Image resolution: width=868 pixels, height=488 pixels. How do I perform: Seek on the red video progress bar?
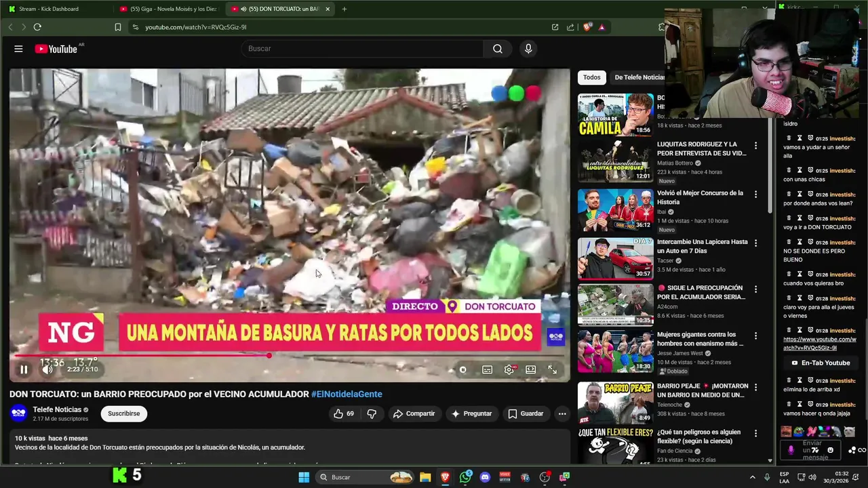click(290, 355)
